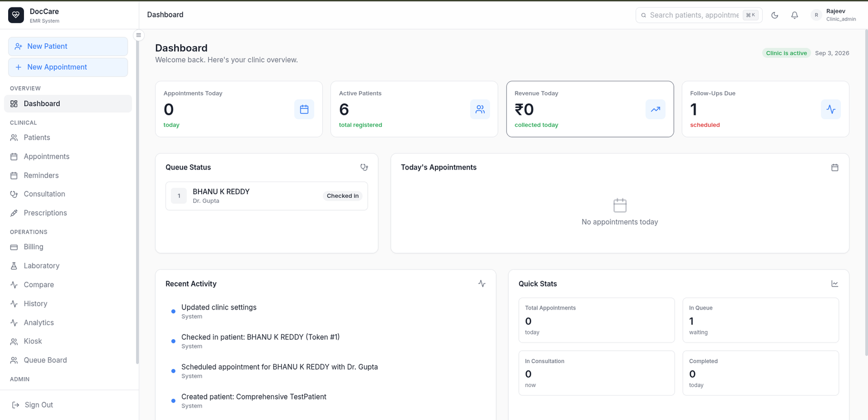868x420 pixels.
Task: Click the empty-state calendar icon above No appointments today
Action: coord(620,205)
